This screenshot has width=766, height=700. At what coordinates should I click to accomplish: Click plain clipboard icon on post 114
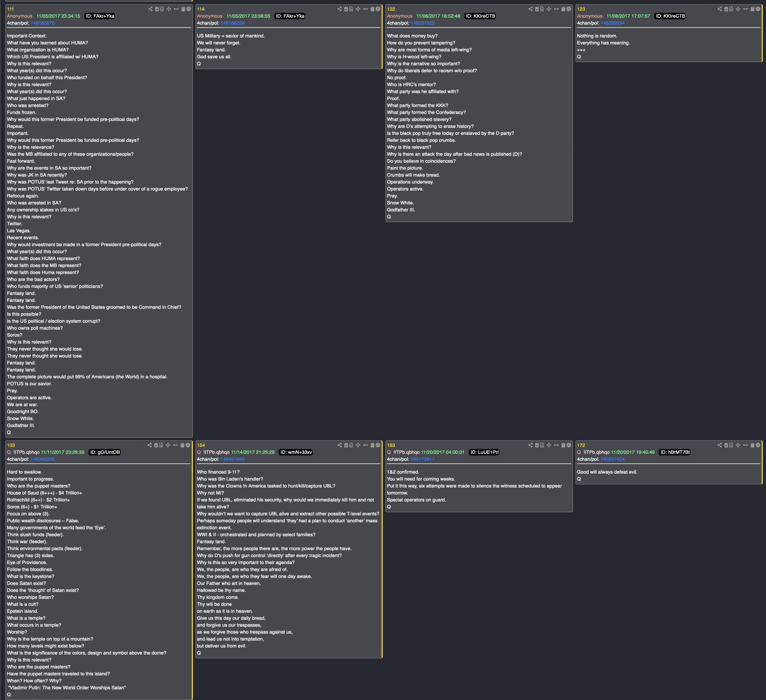[372, 9]
